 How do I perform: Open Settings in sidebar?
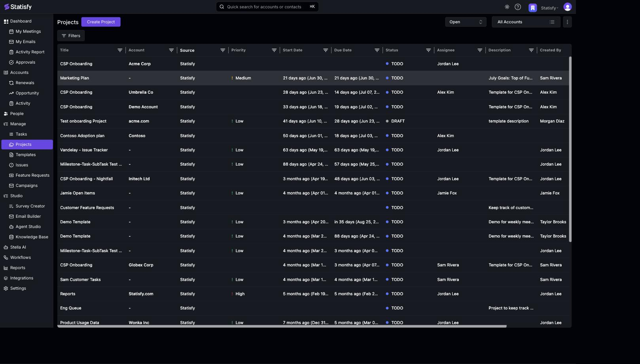[x=18, y=288]
